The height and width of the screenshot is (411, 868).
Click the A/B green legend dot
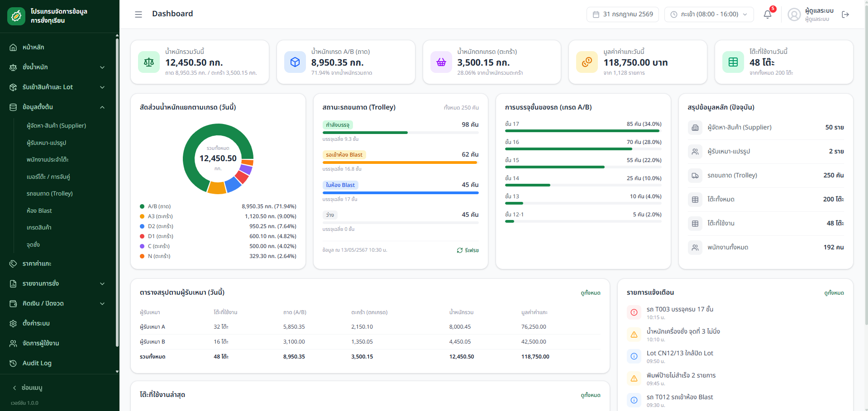(x=142, y=206)
